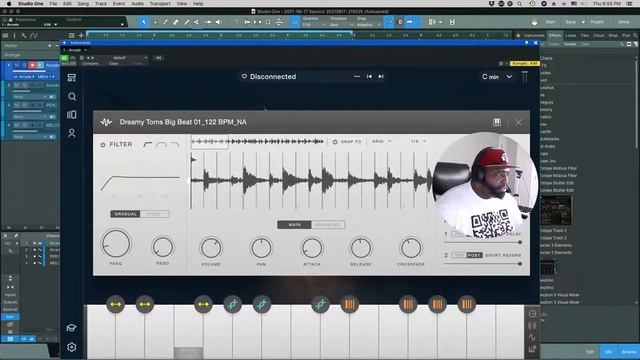This screenshot has height=360, width=640.
Task: Open the Arcade tutorials graduation cap icon
Action: point(72,328)
